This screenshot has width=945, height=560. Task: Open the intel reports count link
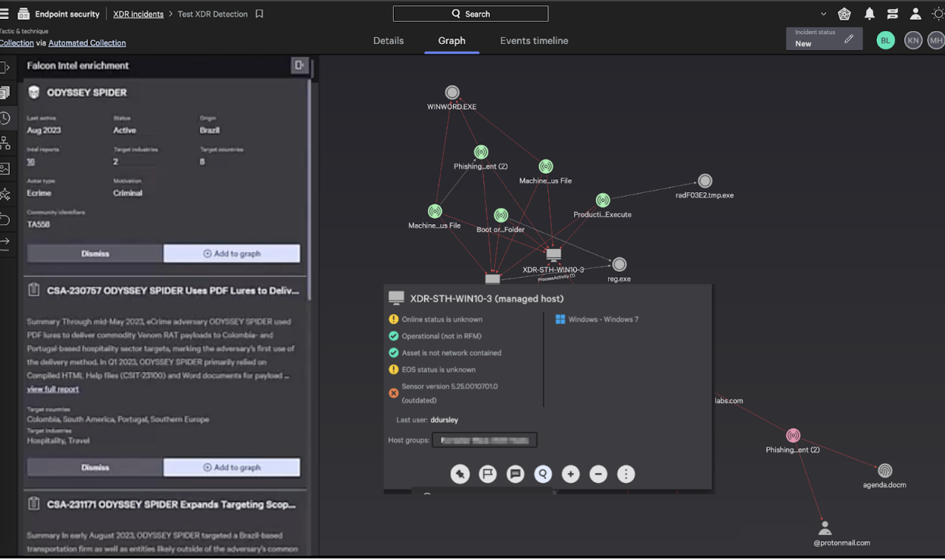(31, 161)
